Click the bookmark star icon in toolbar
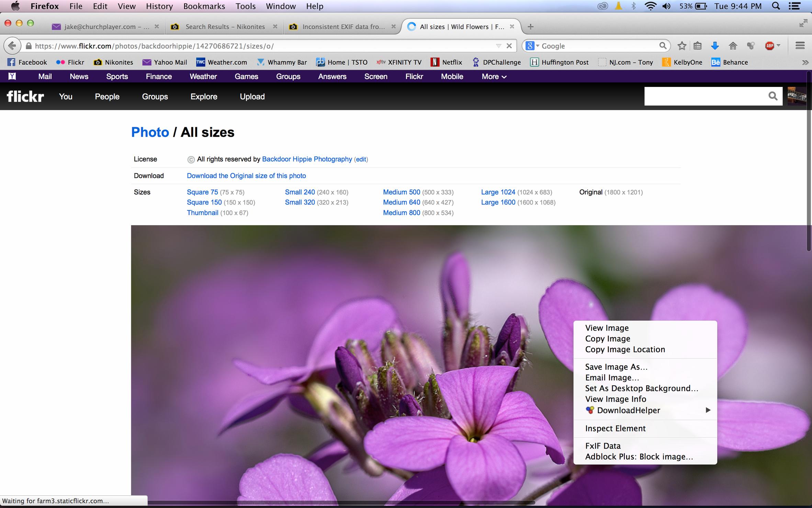812x508 pixels. point(682,46)
